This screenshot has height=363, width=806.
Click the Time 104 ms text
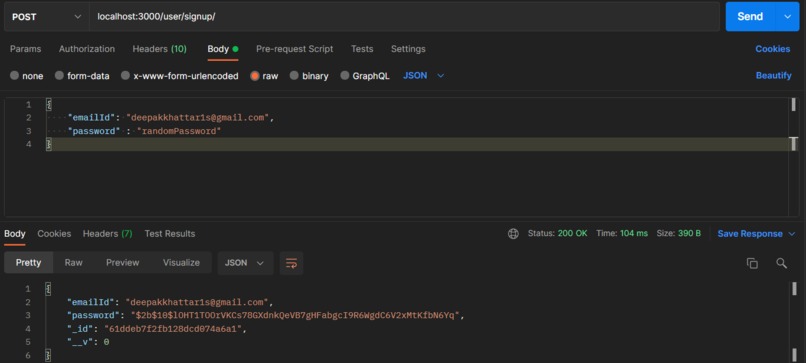click(x=622, y=233)
